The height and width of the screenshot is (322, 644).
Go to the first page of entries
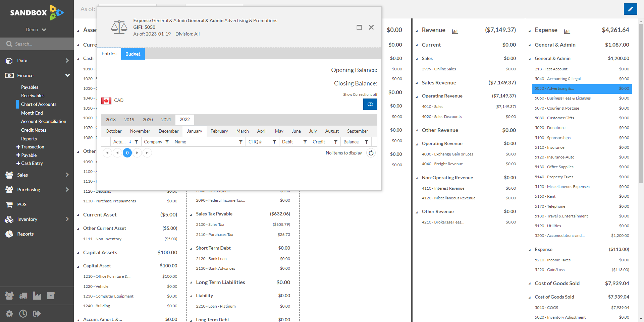click(x=107, y=153)
